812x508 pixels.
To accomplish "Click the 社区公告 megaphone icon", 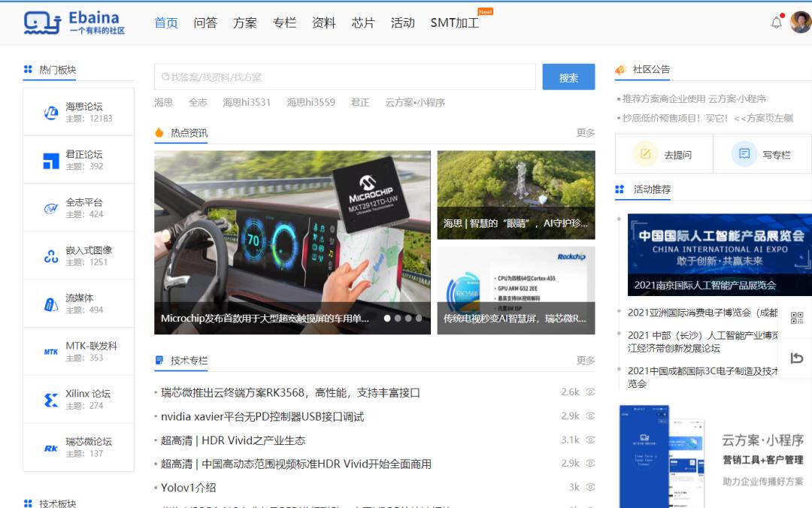I will pyautogui.click(x=620, y=69).
